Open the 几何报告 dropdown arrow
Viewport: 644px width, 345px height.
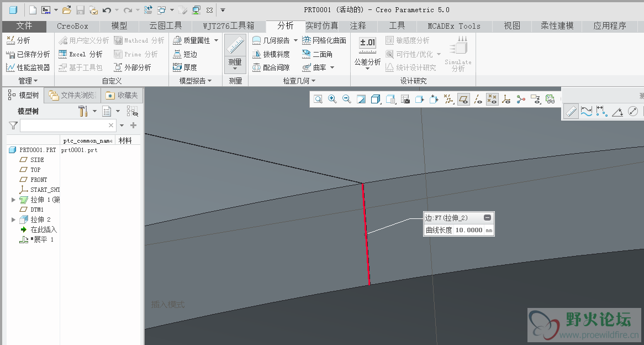pos(295,40)
